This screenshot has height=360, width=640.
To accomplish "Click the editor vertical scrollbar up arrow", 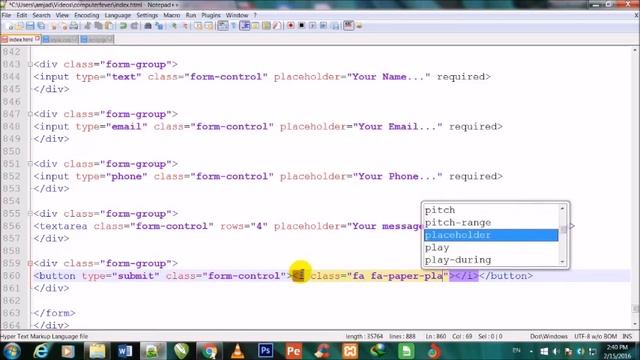I will pos(636,50).
